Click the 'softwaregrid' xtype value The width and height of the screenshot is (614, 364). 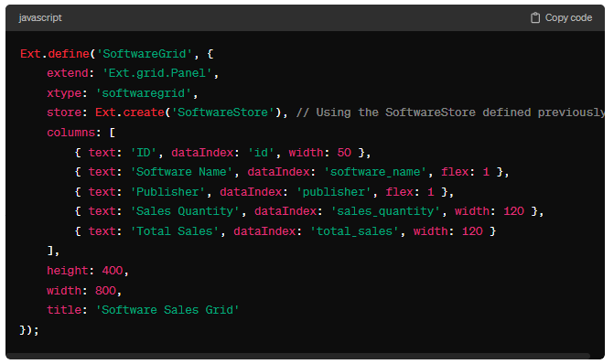[144, 93]
